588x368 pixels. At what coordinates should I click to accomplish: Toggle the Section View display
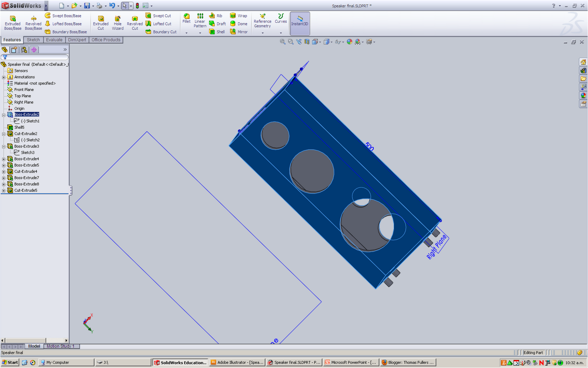306,42
